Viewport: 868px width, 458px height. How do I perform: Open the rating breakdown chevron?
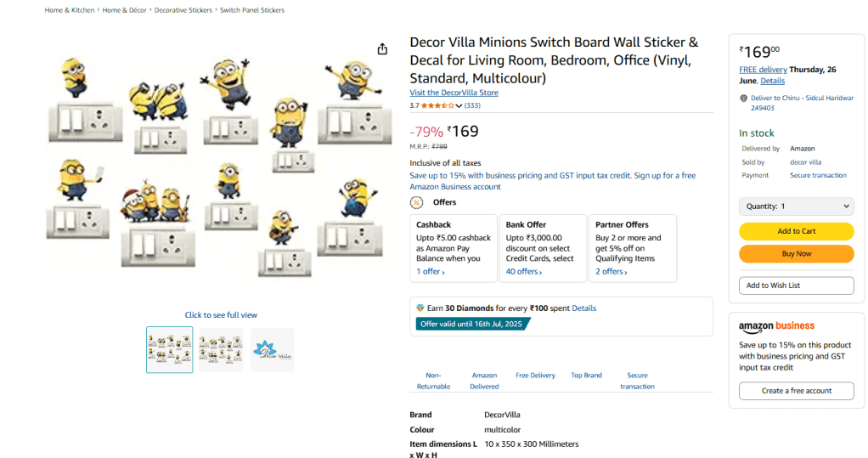pyautogui.click(x=459, y=105)
